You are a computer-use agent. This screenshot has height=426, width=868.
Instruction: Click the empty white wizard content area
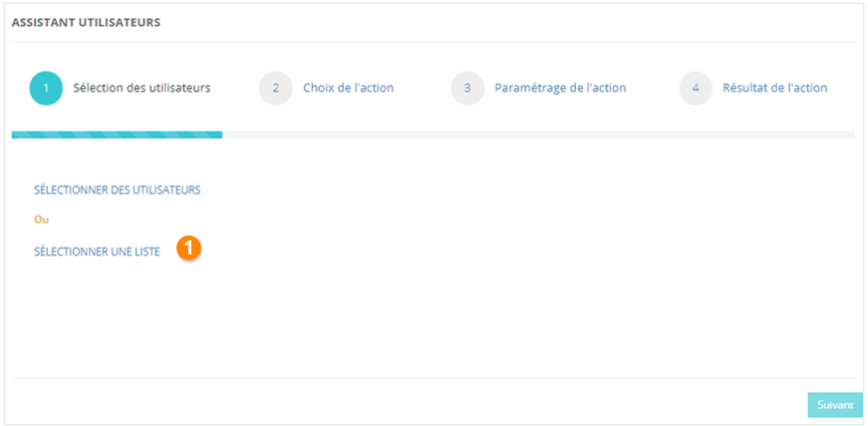(498, 299)
